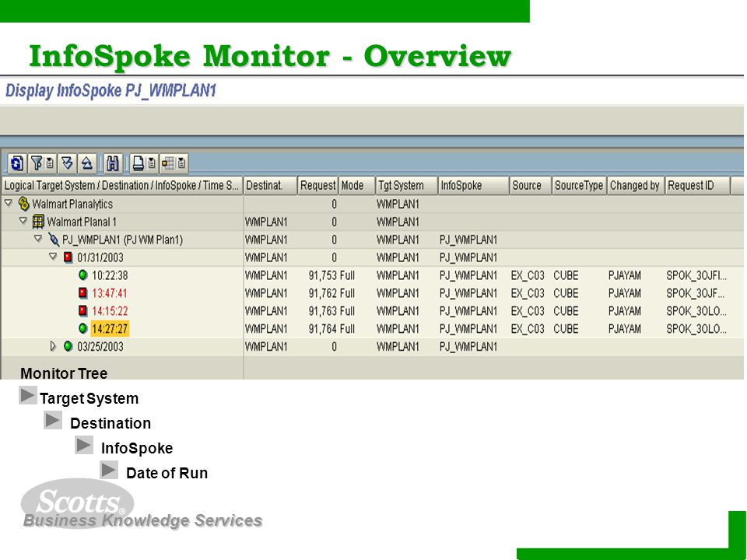Click the Mode column header
This screenshot has width=747, height=560.
357,186
